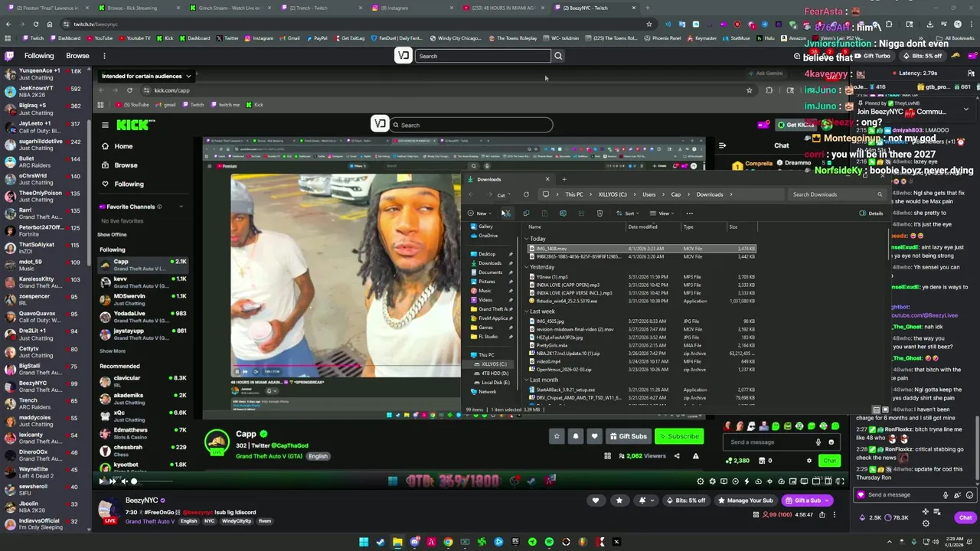Open YungeenAce channel in Twitch sidebar

point(44,73)
